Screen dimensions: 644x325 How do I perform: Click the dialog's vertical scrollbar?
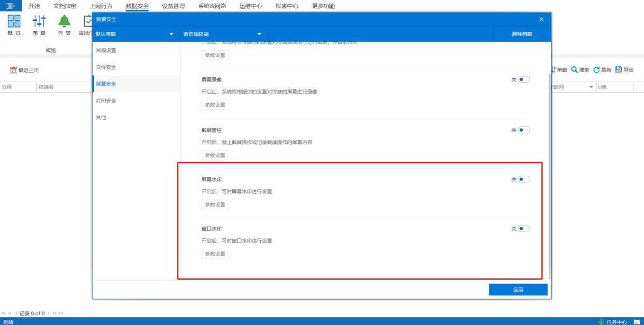tap(550, 176)
